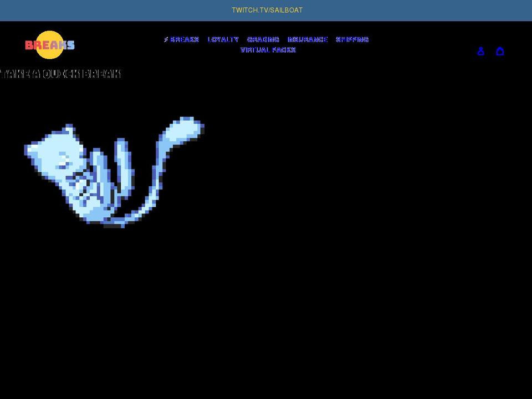The height and width of the screenshot is (399, 532).
Task: Open the Grading menu link
Action: click(263, 40)
